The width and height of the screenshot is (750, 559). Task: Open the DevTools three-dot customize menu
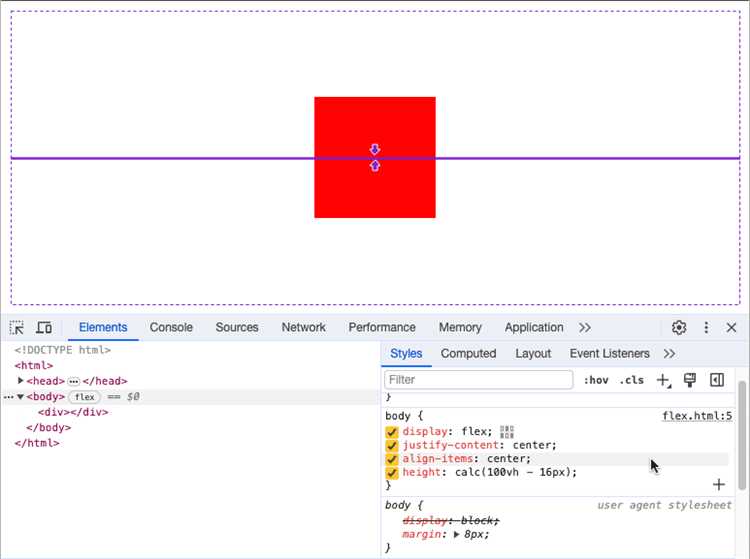(x=706, y=328)
